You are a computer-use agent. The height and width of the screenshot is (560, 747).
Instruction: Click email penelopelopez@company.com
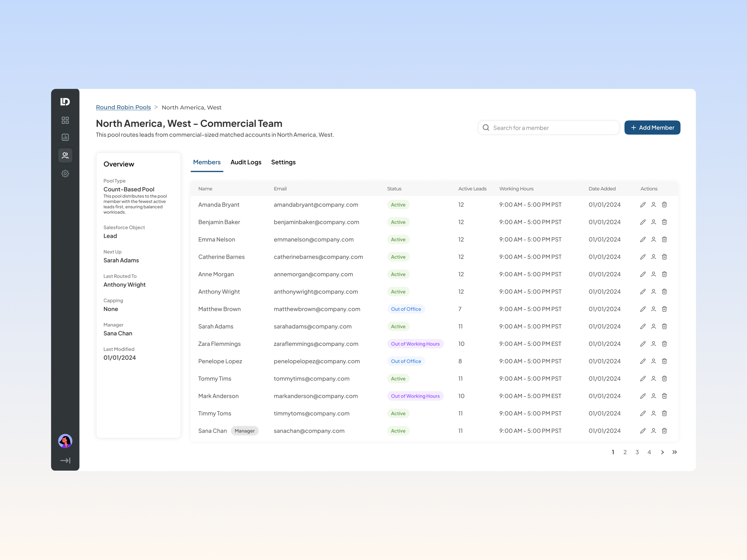tap(317, 361)
